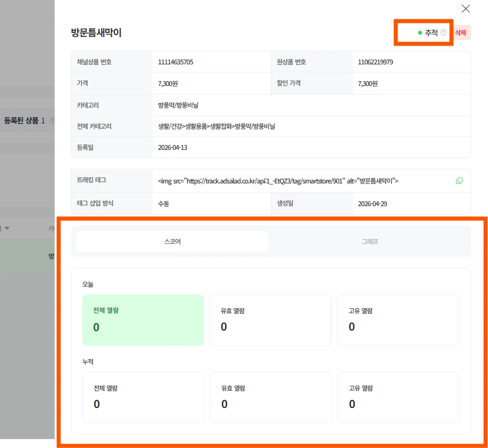
Task: Copy the tracking tag with copy icon
Action: click(459, 181)
